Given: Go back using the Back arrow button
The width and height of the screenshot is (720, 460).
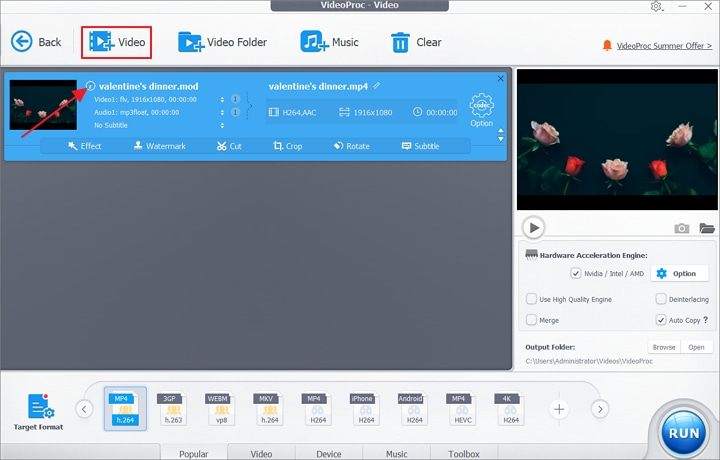Looking at the screenshot, I should point(36,42).
